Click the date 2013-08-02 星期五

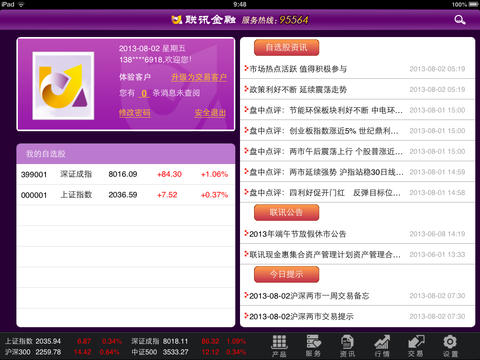coord(152,49)
